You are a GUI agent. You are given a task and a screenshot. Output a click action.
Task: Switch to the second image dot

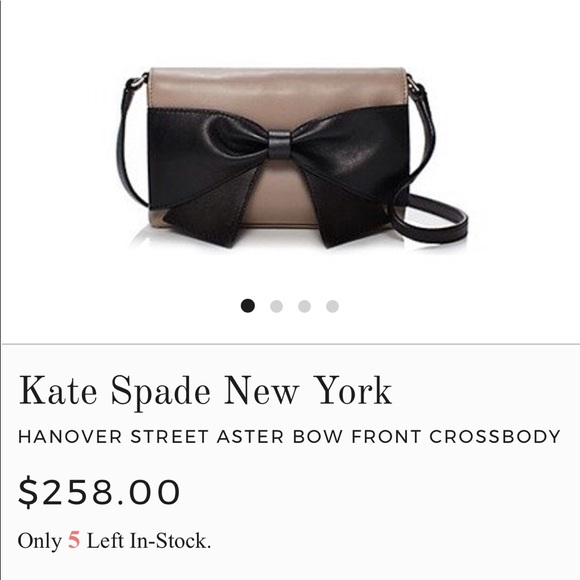coord(276,306)
